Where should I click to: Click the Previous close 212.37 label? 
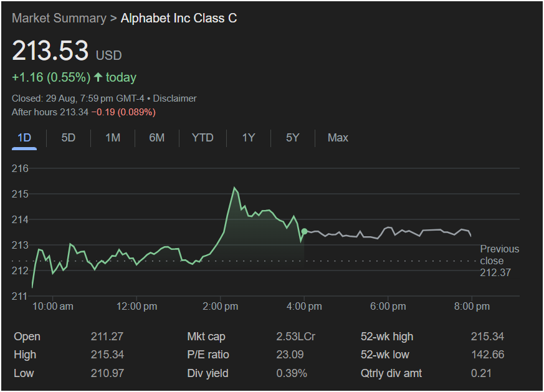[x=499, y=261]
